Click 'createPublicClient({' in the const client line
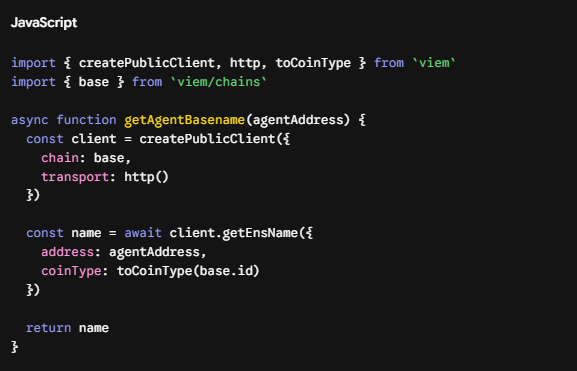The height and width of the screenshot is (371, 577). pos(215,139)
